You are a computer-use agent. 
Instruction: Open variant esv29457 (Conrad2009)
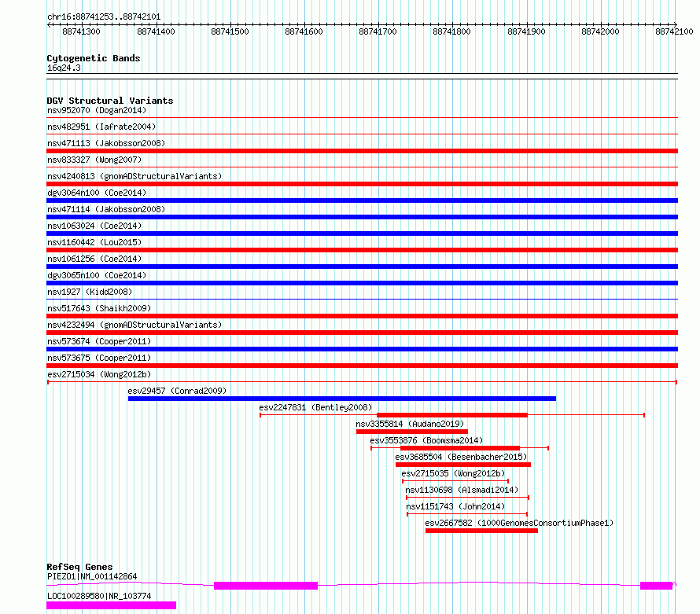[x=177, y=391]
